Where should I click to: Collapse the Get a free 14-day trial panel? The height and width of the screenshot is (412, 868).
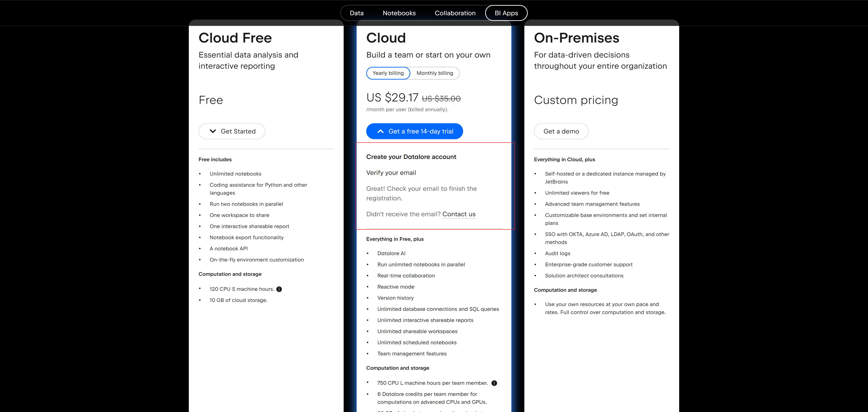414,131
